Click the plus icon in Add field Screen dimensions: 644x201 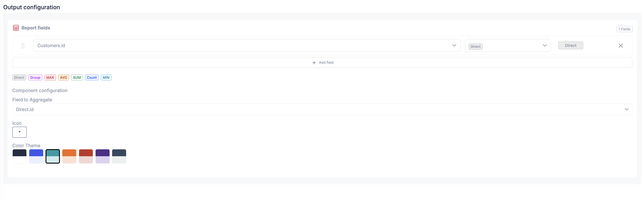pyautogui.click(x=314, y=63)
